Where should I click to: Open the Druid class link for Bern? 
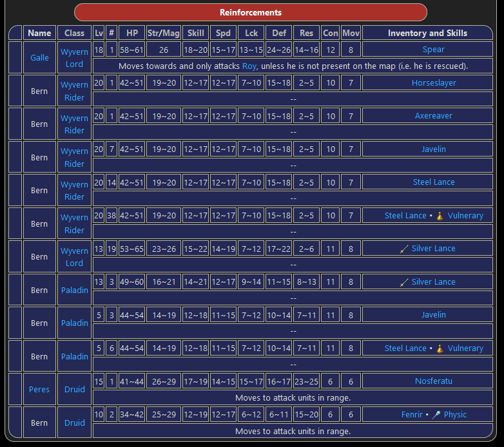75,423
